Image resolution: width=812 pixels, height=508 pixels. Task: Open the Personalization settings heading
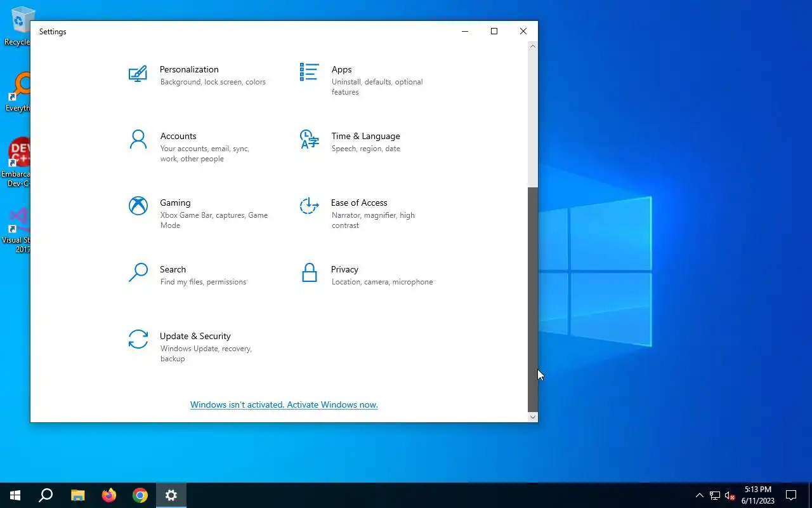pos(189,69)
